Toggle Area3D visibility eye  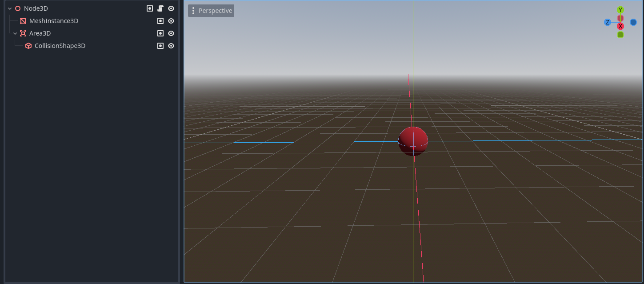click(171, 33)
